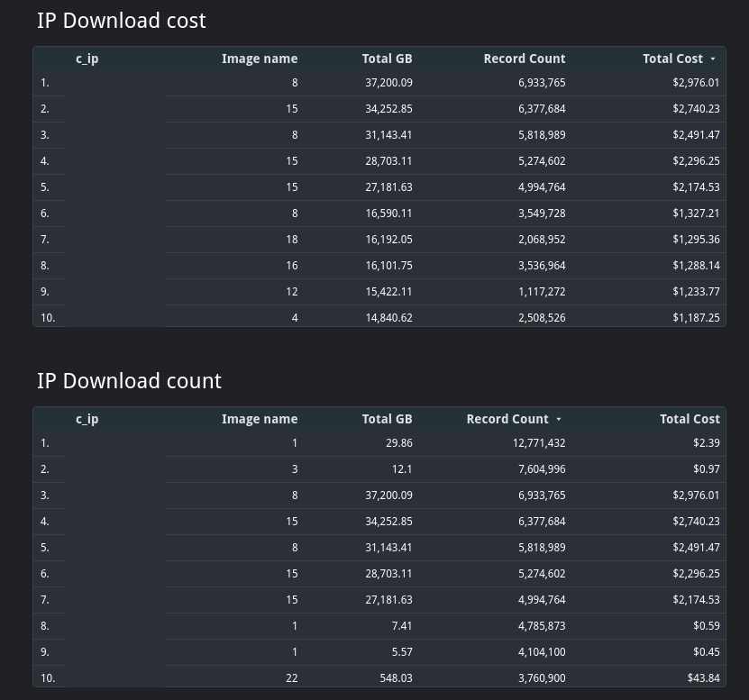Click the Image name value 4
Screen dimensions: 749x700
click(x=295, y=318)
